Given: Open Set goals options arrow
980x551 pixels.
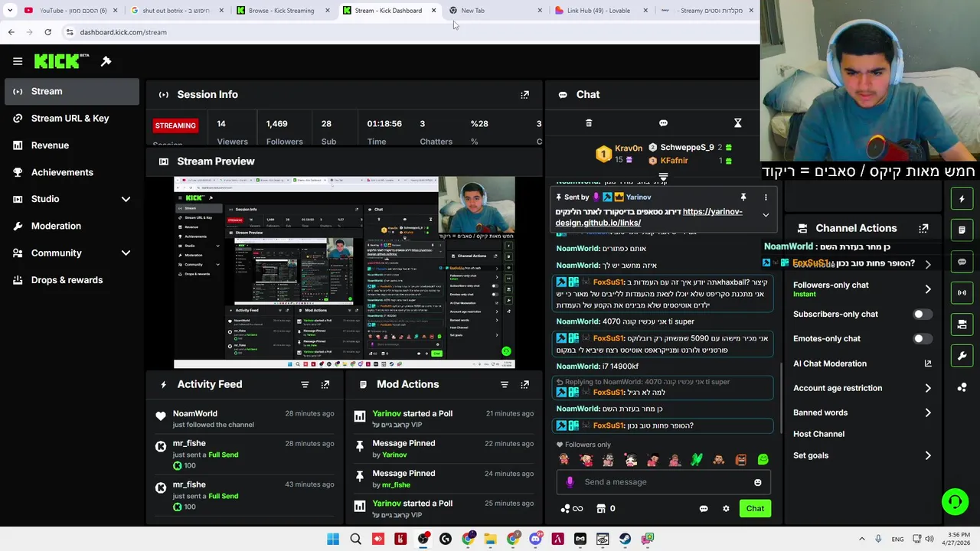Looking at the screenshot, I should (928, 455).
